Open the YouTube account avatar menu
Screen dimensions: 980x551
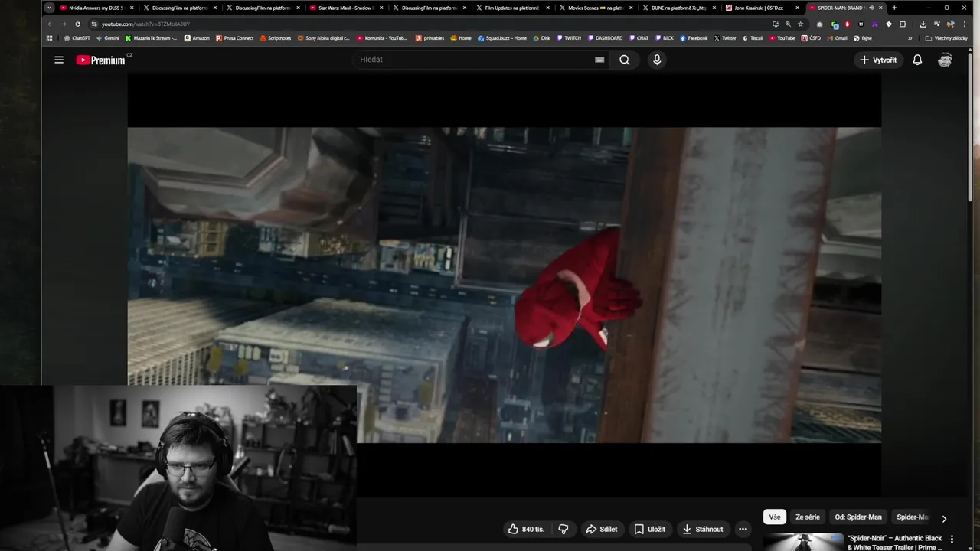coord(945,60)
